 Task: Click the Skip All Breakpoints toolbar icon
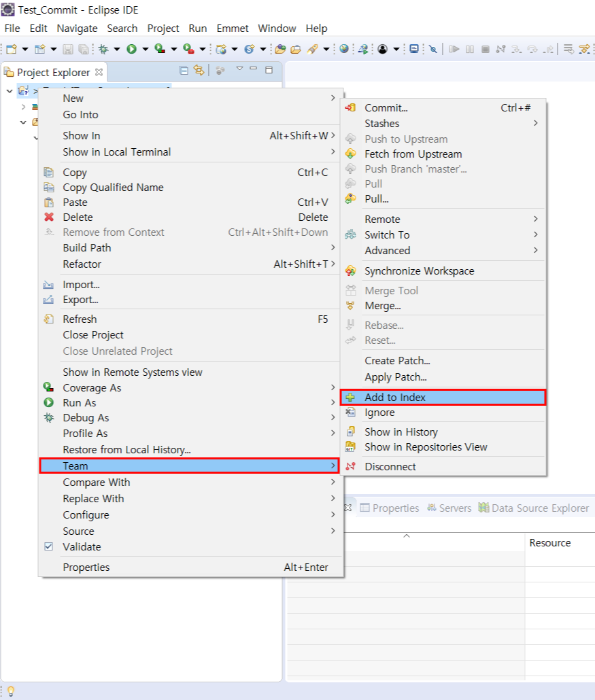pyautogui.click(x=433, y=49)
